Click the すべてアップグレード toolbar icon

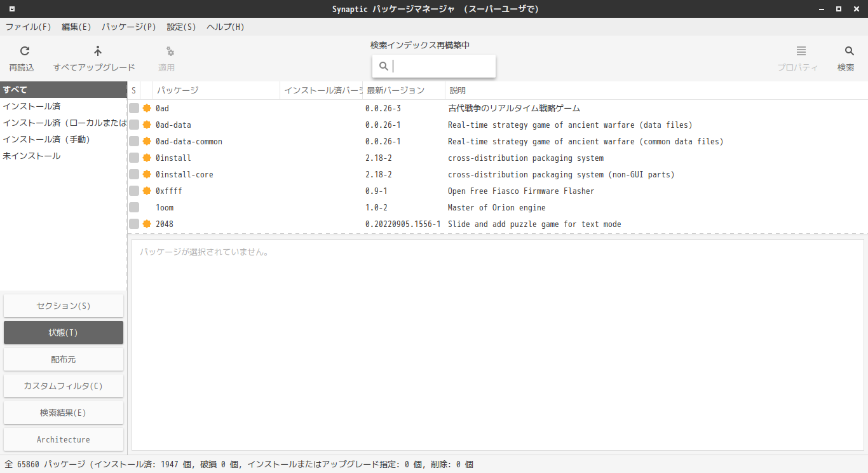coord(97,51)
